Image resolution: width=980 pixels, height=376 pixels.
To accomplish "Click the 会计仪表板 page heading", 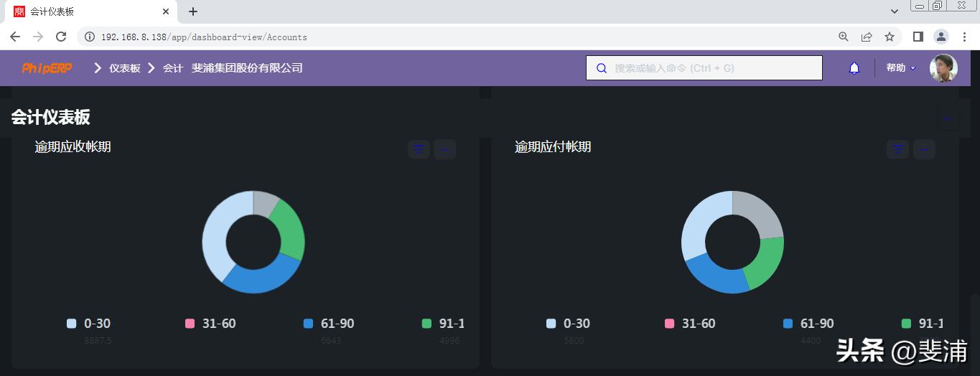I will point(50,118).
